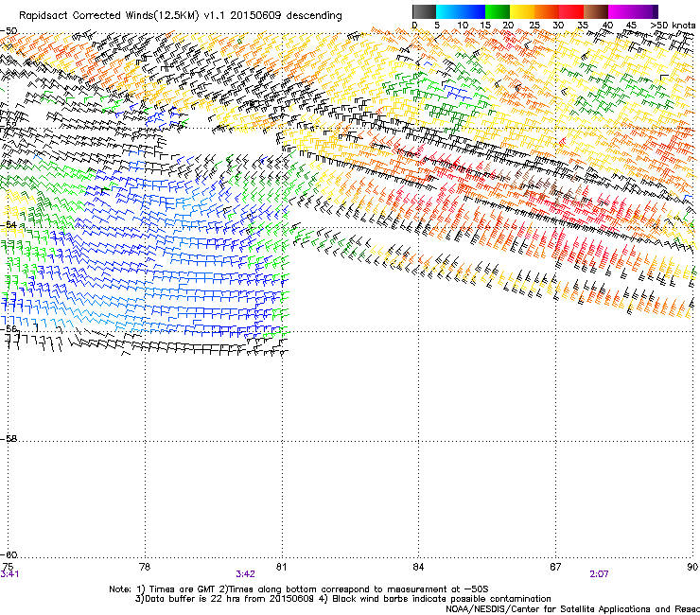Click the '35' legend scale label
Screen dimensions: 700x615
coord(583,25)
